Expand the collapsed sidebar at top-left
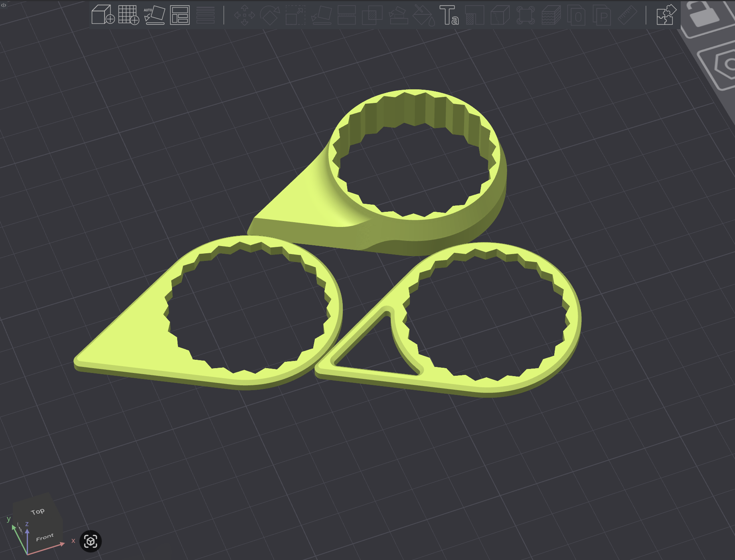The height and width of the screenshot is (560, 735). (x=4, y=5)
